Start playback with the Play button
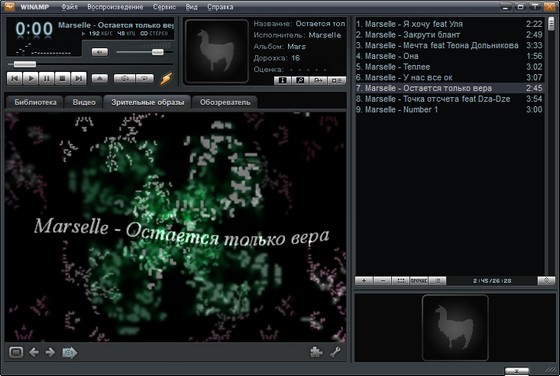The image size is (560, 376). tap(31, 78)
